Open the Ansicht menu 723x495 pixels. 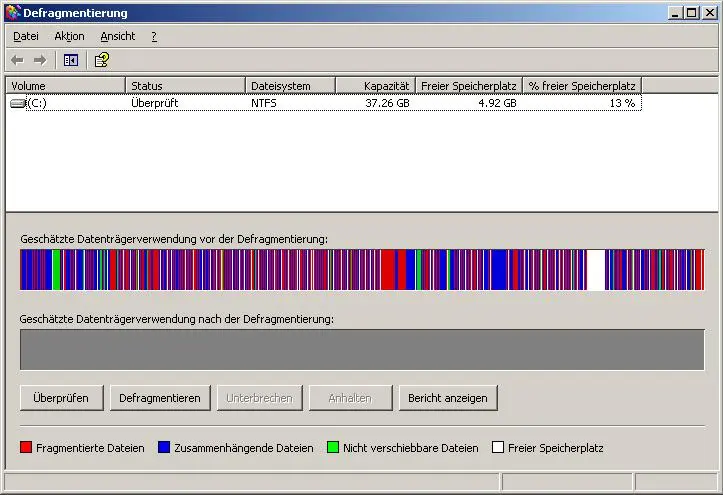click(117, 36)
